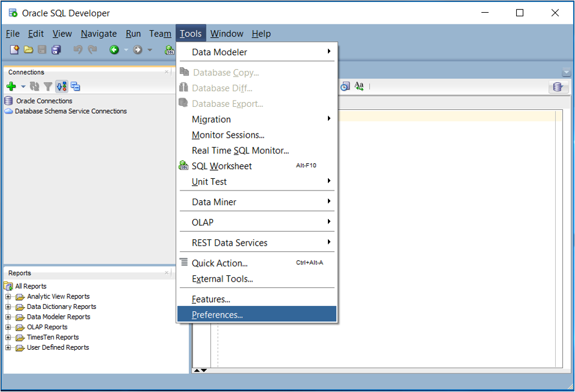
Task: Open the dropdown next to the new connection icon
Action: 23,86
